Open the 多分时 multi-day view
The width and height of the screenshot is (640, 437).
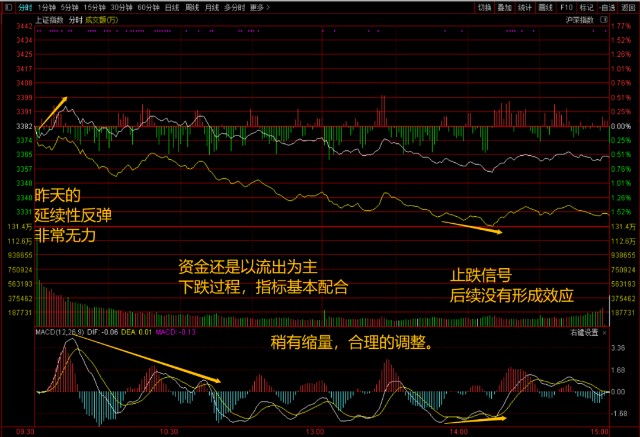234,7
